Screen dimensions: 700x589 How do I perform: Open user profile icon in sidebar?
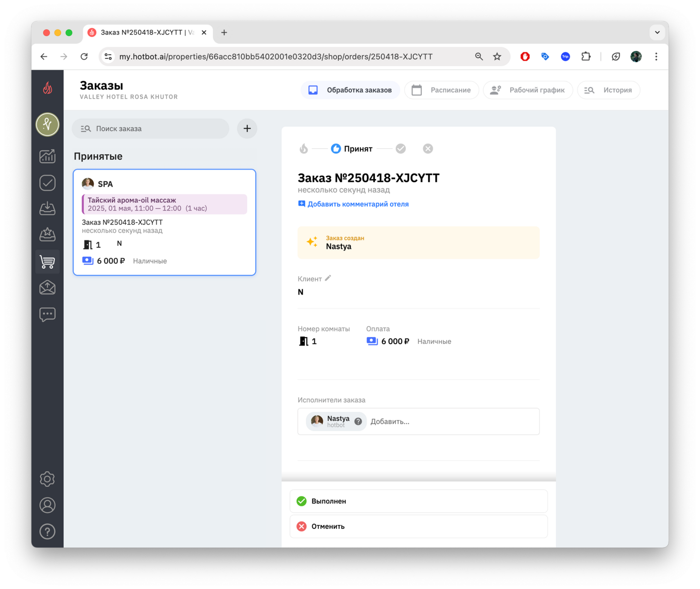pyautogui.click(x=47, y=505)
